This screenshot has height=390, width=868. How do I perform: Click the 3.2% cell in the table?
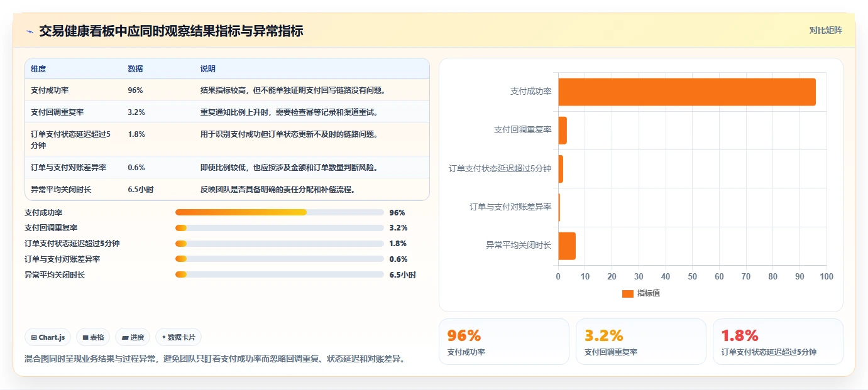(136, 112)
